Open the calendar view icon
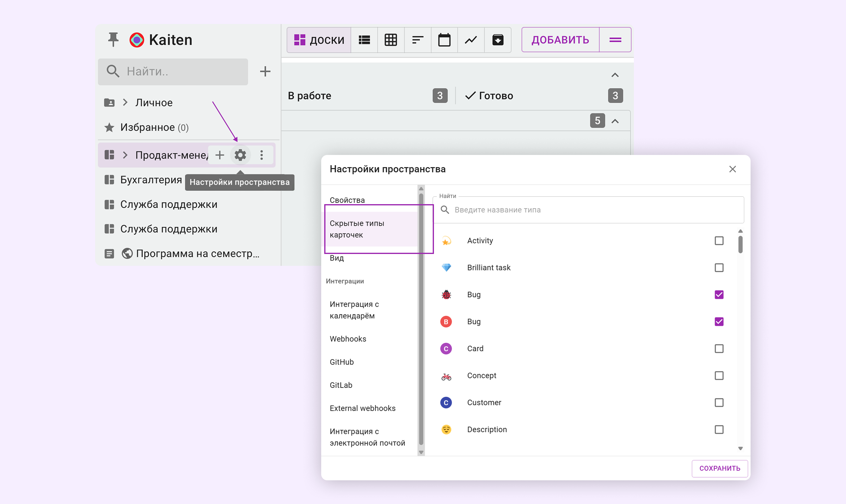 point(444,40)
